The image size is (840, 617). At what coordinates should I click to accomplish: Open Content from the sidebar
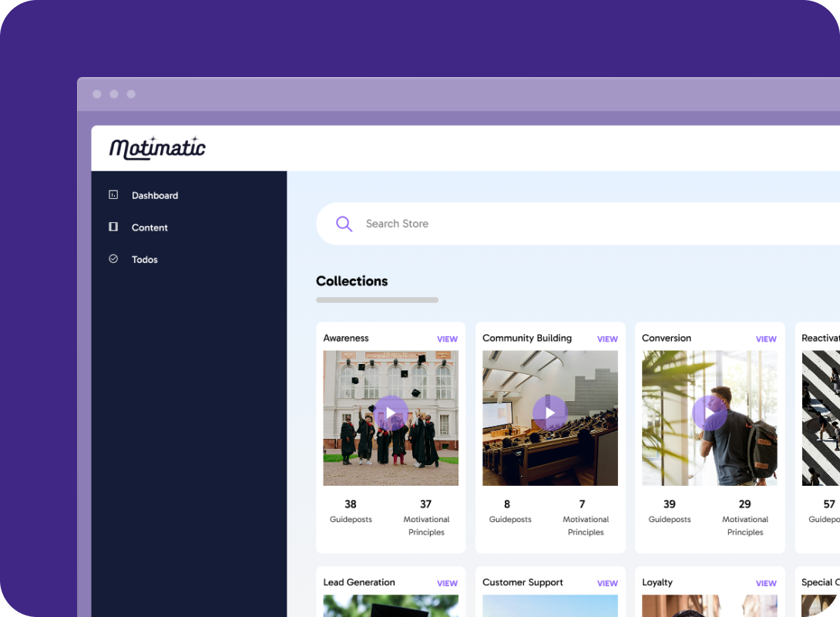click(x=150, y=228)
